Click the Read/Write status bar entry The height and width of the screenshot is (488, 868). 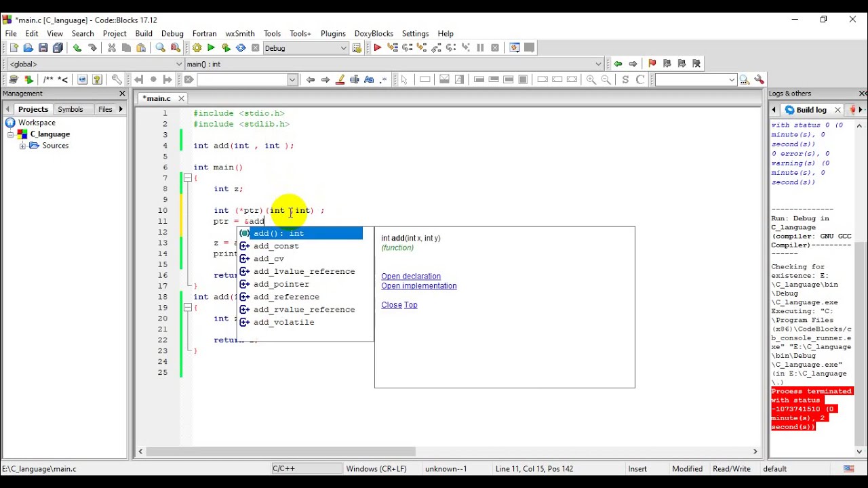(x=732, y=469)
